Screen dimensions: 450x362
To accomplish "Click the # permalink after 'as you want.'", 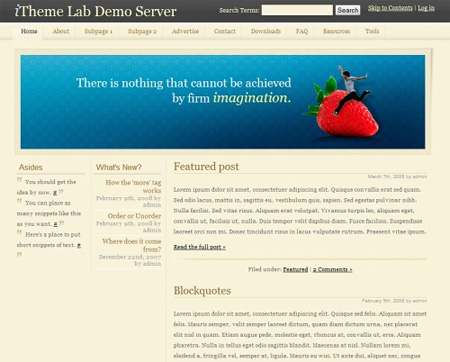I will point(55,224).
